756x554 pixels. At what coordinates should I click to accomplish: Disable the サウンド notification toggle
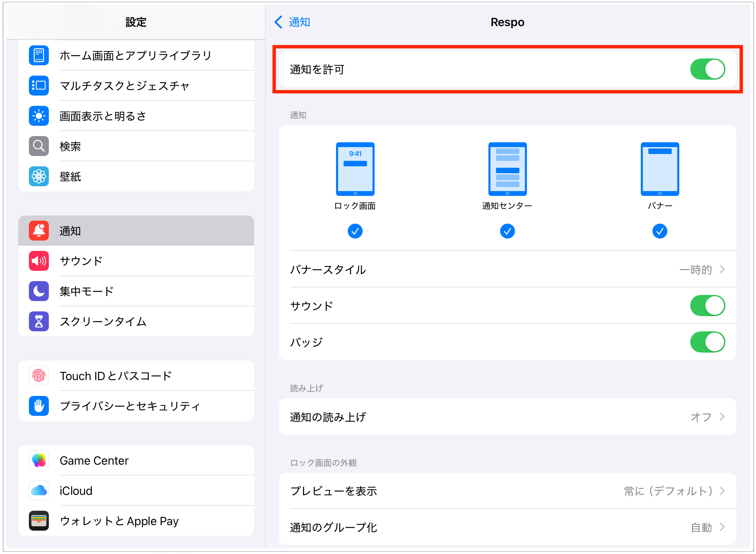[x=707, y=306]
